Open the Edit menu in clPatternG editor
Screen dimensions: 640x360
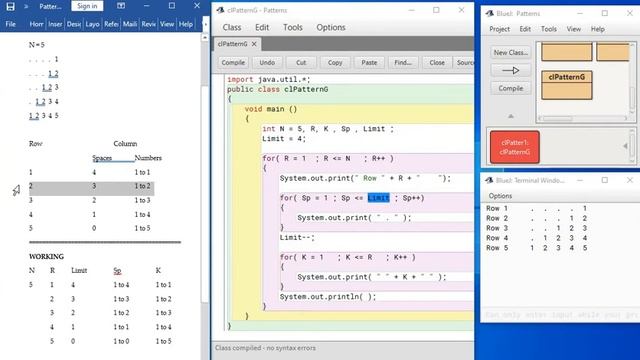pyautogui.click(x=262, y=27)
